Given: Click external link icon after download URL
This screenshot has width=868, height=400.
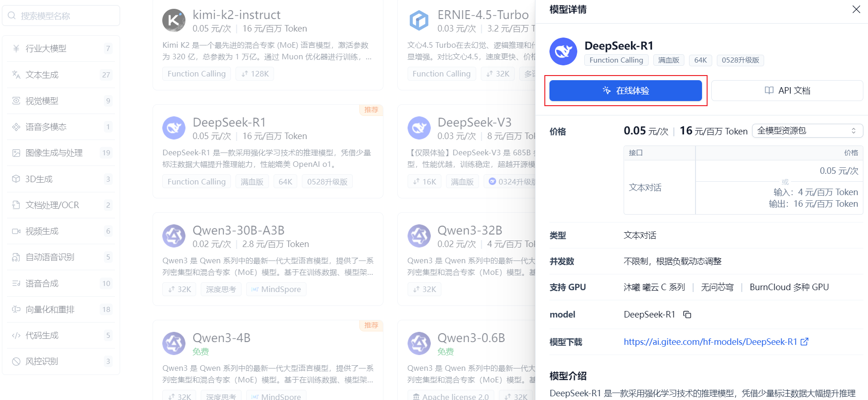Looking at the screenshot, I should [804, 342].
